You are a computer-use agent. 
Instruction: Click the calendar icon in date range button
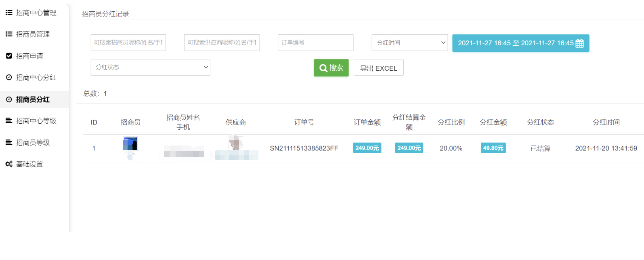tap(579, 43)
